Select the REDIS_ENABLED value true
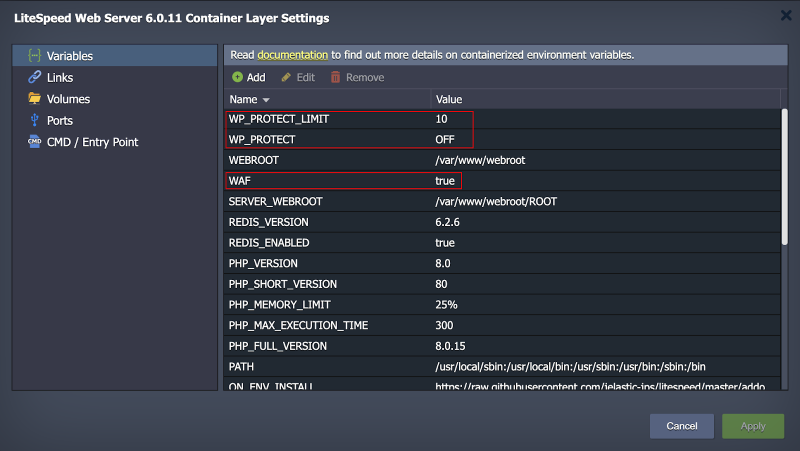800x451 pixels. [445, 243]
